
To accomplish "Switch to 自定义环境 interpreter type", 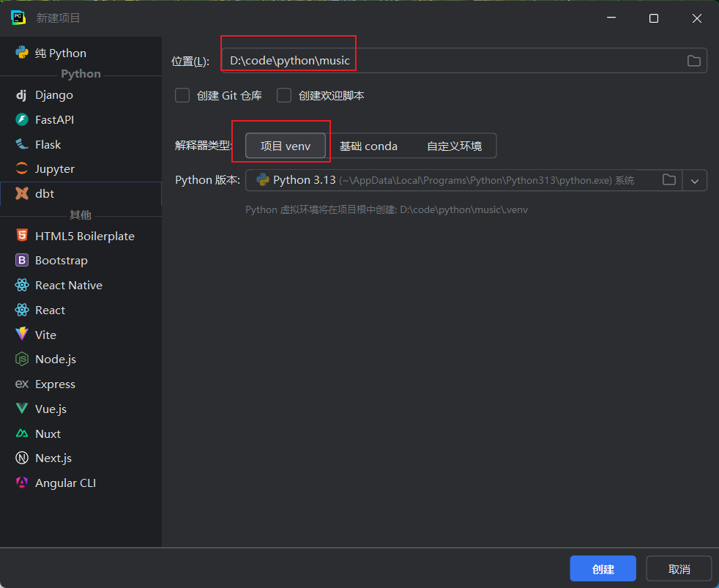I will coord(454,146).
